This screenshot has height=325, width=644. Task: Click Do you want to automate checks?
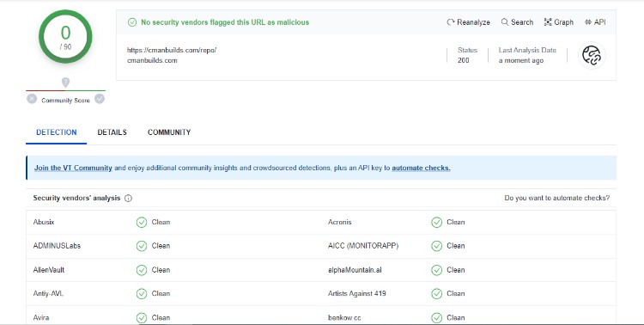(557, 198)
